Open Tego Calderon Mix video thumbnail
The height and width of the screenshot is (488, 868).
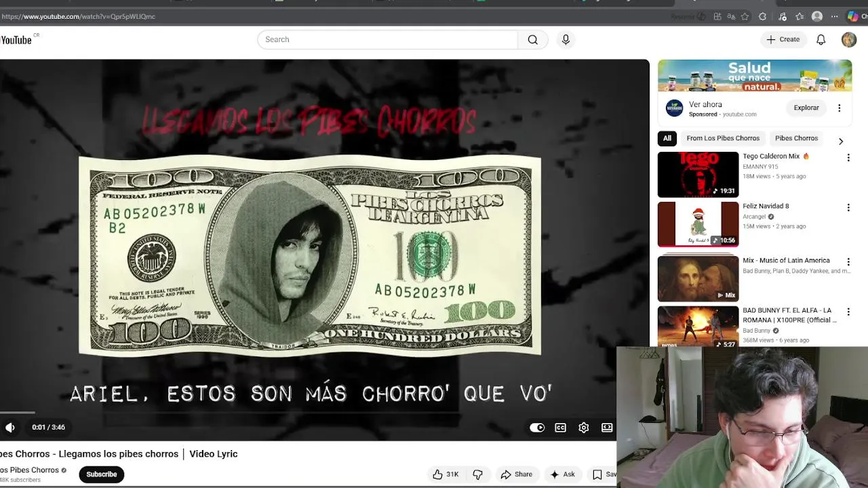coord(698,174)
